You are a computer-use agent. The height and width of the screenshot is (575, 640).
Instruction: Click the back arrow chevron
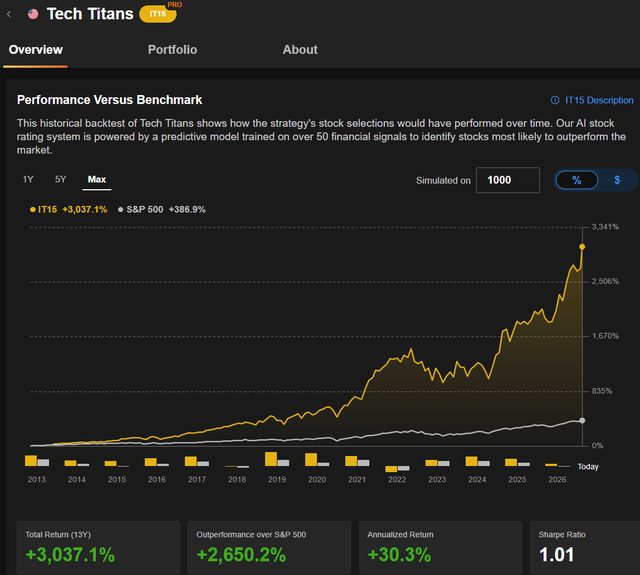click(9, 14)
